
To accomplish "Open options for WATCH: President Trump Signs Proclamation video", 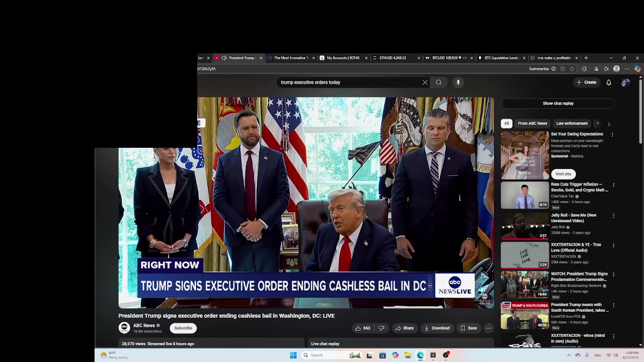I will pyautogui.click(x=613, y=275).
